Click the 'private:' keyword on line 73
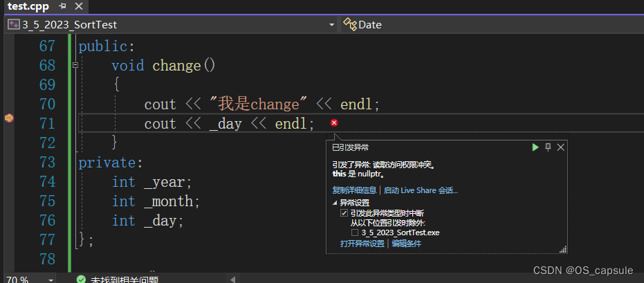This screenshot has width=644, height=283. pos(111,163)
